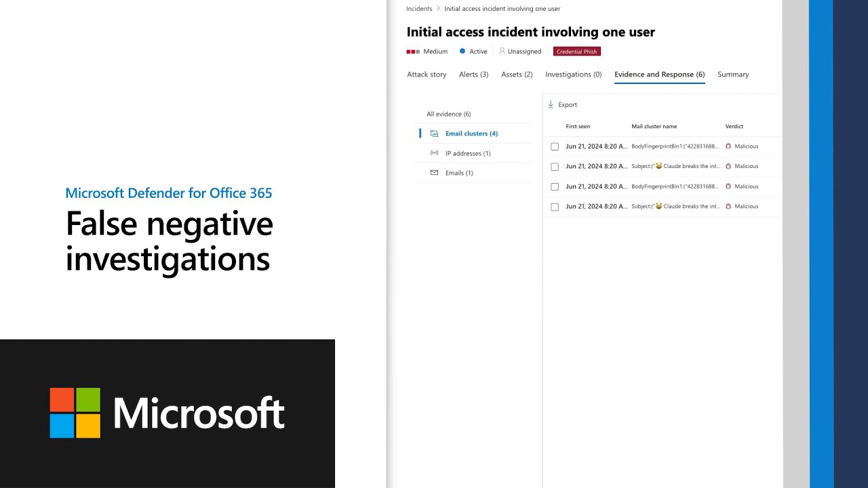Screen dimensions: 868x488
Task: Click the Unassigned assignment label
Action: 524,52
